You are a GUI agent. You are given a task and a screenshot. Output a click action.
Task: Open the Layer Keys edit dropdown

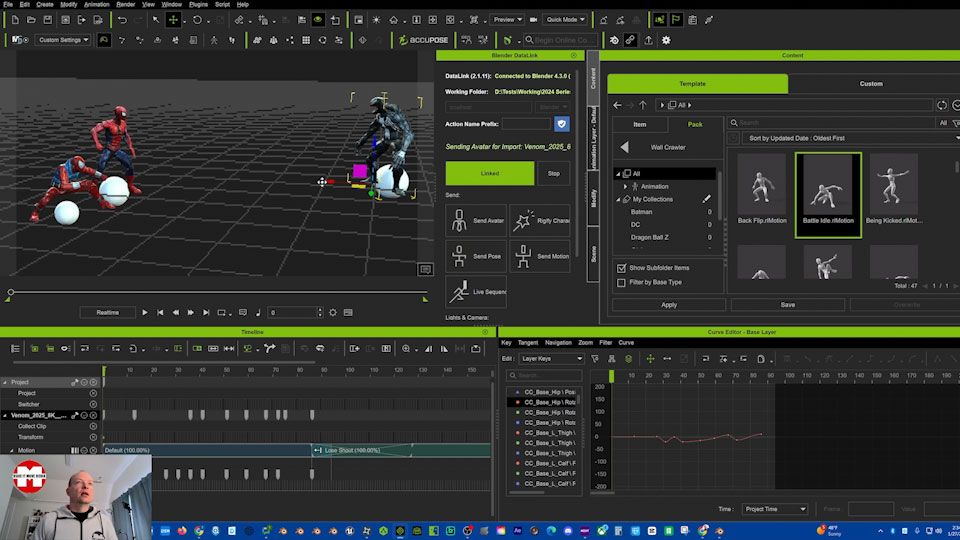pyautogui.click(x=552, y=358)
